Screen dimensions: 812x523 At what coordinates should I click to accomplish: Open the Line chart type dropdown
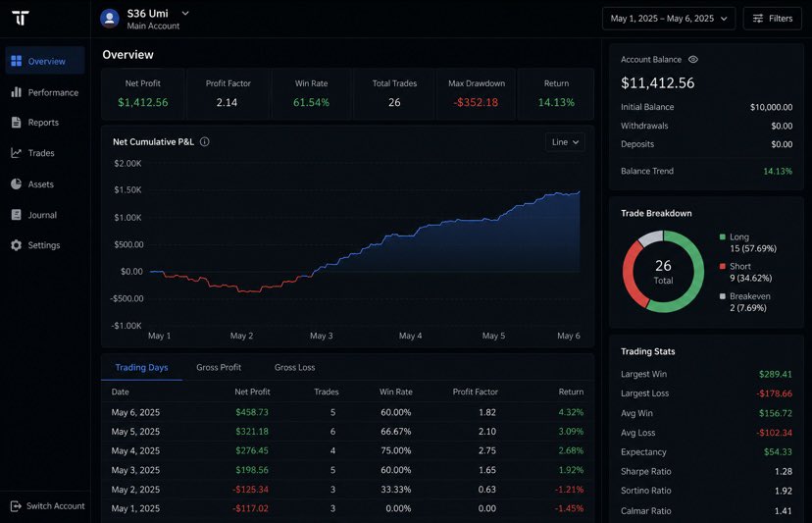pos(565,142)
